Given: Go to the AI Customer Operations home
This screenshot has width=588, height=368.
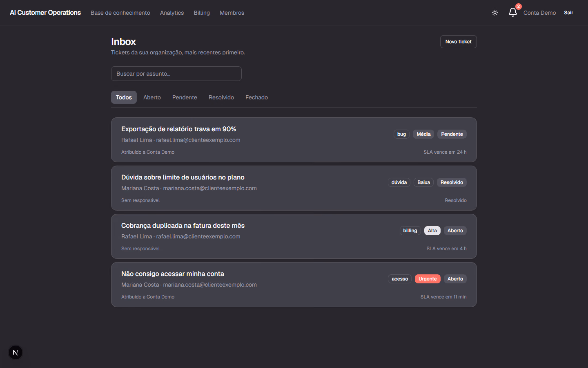Looking at the screenshot, I should coord(45,13).
